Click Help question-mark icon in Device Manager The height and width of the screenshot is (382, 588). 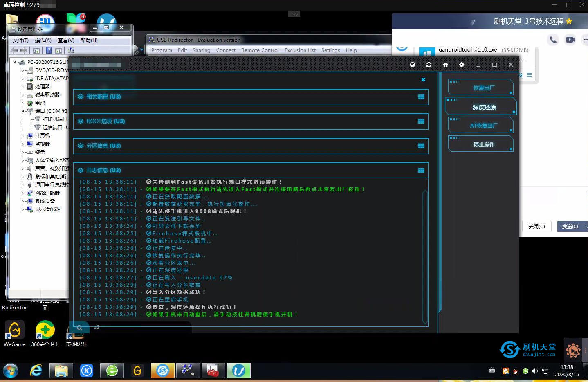49,50
